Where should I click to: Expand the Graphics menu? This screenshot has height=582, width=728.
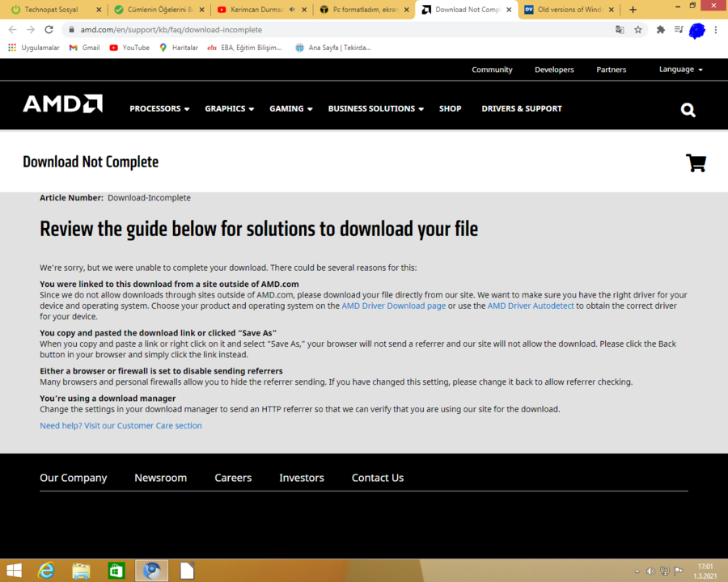(x=230, y=108)
